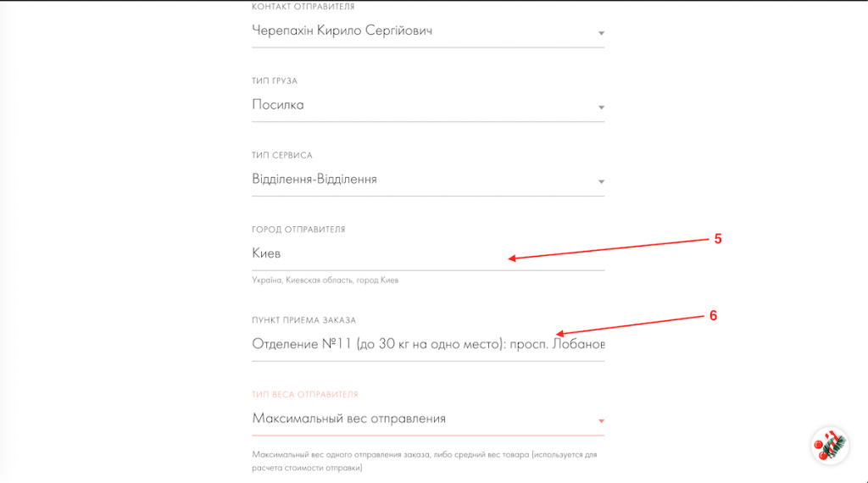868x483 pixels.
Task: Focus the sender city field containing Киев
Action: click(x=381, y=253)
